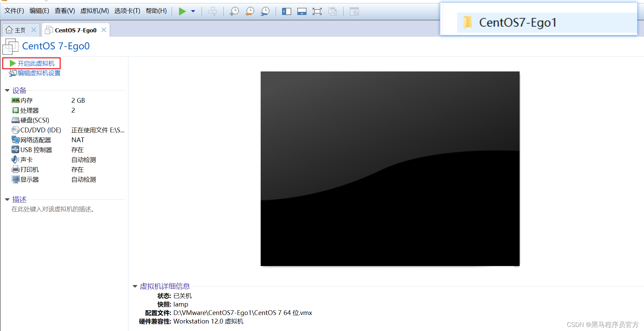Click the wrench icon beside 编辑虚拟机设置
The width and height of the screenshot is (644, 331).
coord(13,73)
